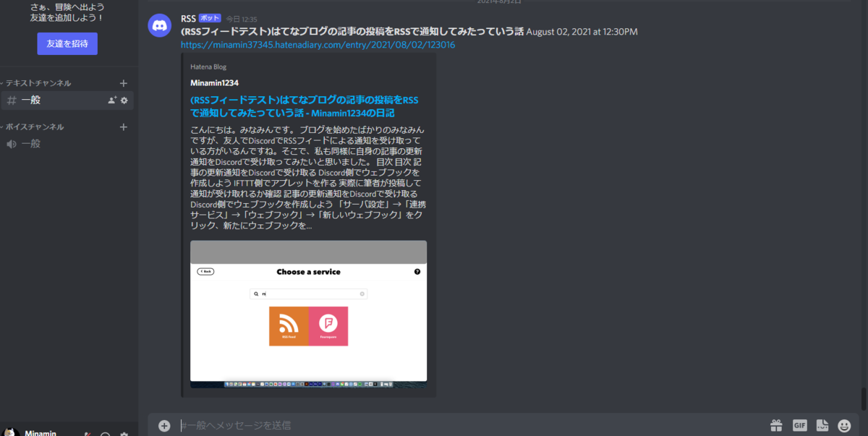Open the Nitro gift icon
Screen dimensions: 868x436
point(776,425)
